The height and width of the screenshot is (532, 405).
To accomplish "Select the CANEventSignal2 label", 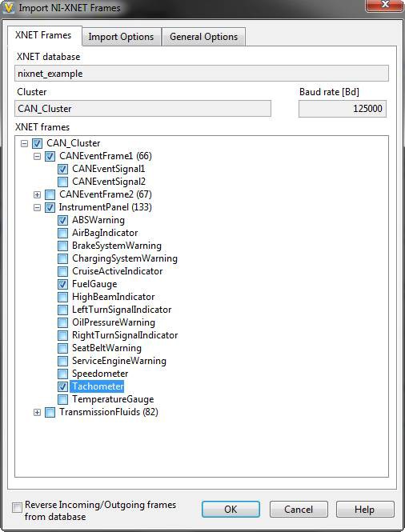I will tap(109, 182).
